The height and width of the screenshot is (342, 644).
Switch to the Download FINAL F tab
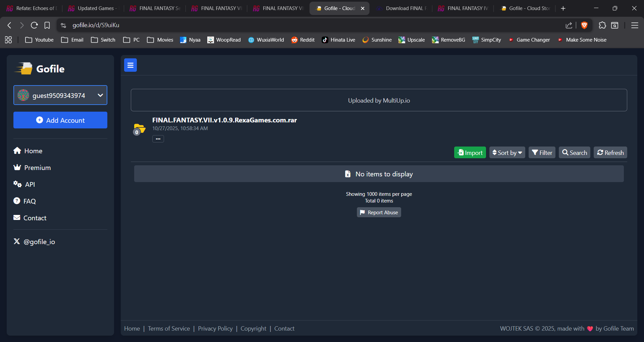pyautogui.click(x=402, y=8)
